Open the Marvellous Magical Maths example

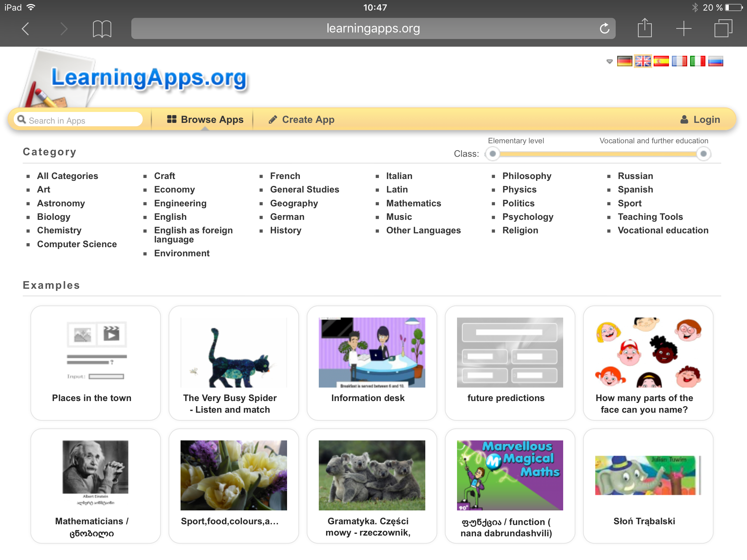[x=510, y=486]
